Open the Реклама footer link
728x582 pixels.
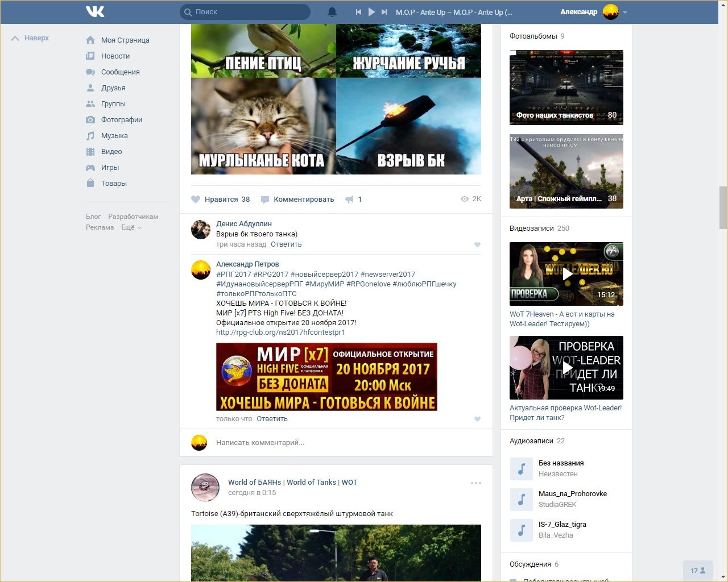point(100,227)
